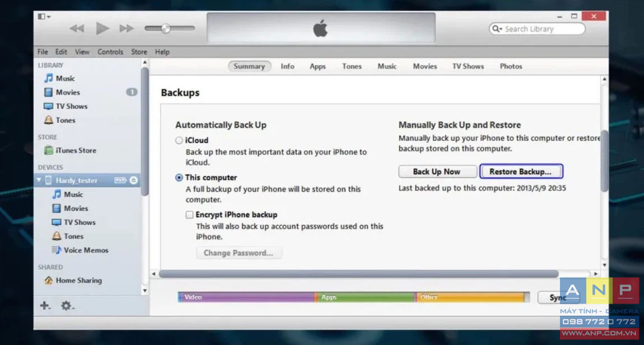Open the View menu
The image size is (644, 345).
[82, 52]
